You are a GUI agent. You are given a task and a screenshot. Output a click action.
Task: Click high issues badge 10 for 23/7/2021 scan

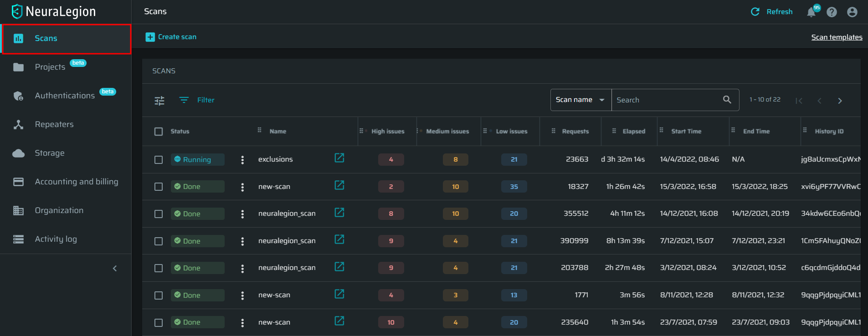tap(391, 323)
